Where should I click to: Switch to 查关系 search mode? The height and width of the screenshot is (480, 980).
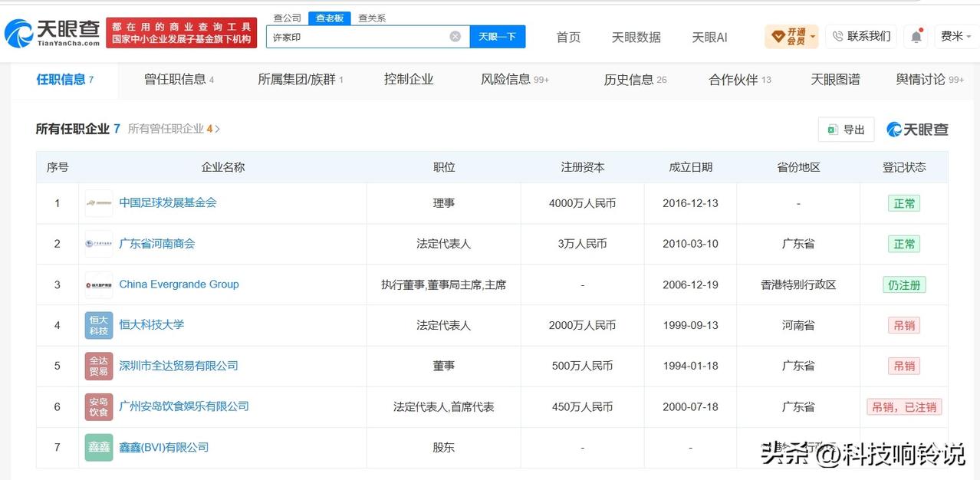372,18
